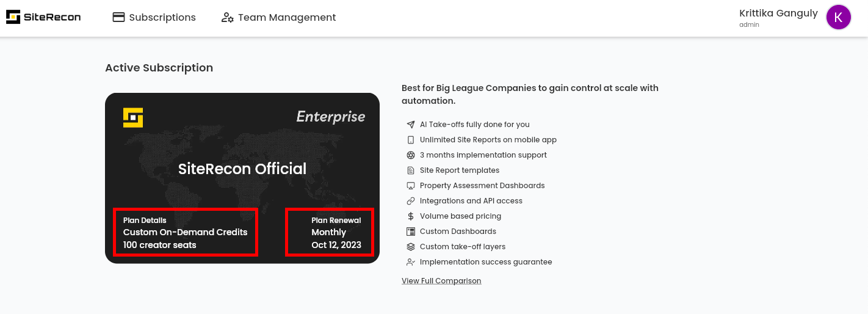Click the dashboard icon beside Custom Dashboards

pyautogui.click(x=411, y=232)
